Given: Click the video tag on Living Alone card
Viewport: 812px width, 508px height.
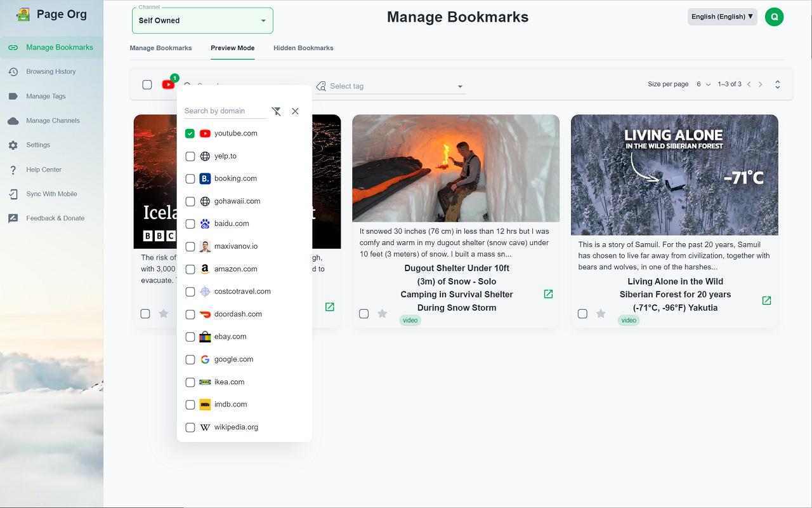Looking at the screenshot, I should tap(629, 321).
